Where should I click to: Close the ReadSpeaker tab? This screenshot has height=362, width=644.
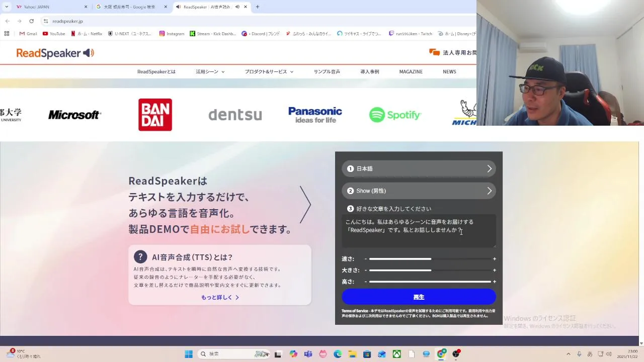[x=246, y=7]
